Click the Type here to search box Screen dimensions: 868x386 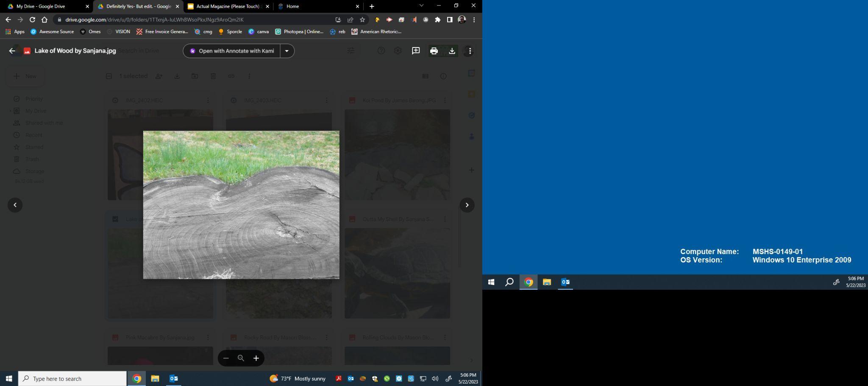72,379
